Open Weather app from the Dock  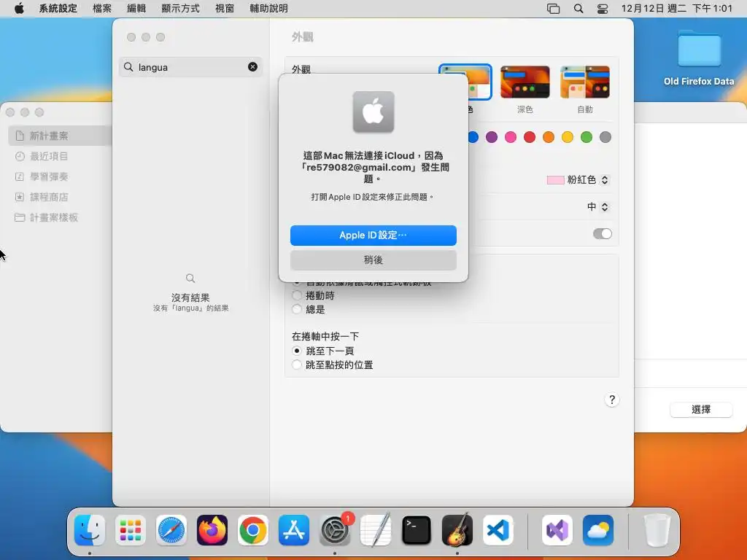click(x=598, y=530)
